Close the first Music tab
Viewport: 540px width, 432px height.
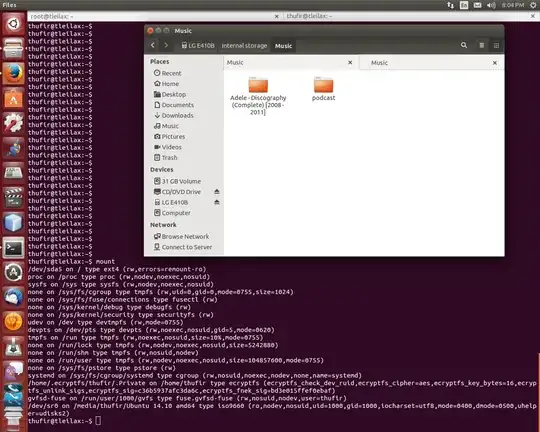(350, 62)
